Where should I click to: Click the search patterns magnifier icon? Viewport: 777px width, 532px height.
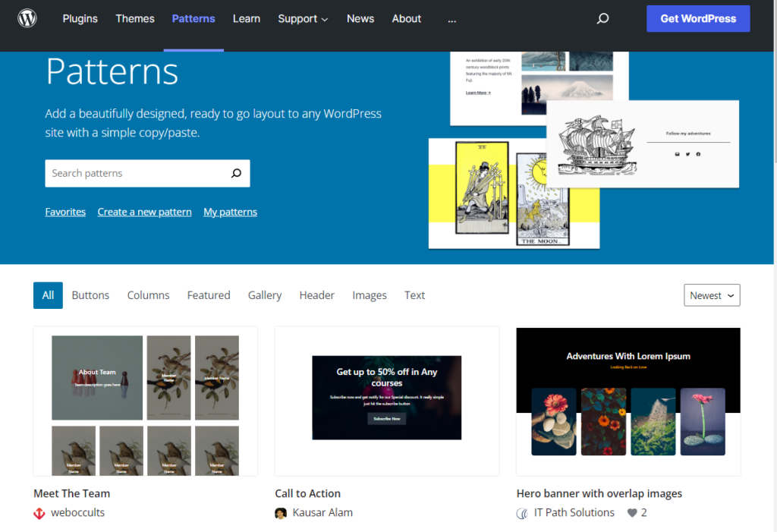(x=236, y=173)
